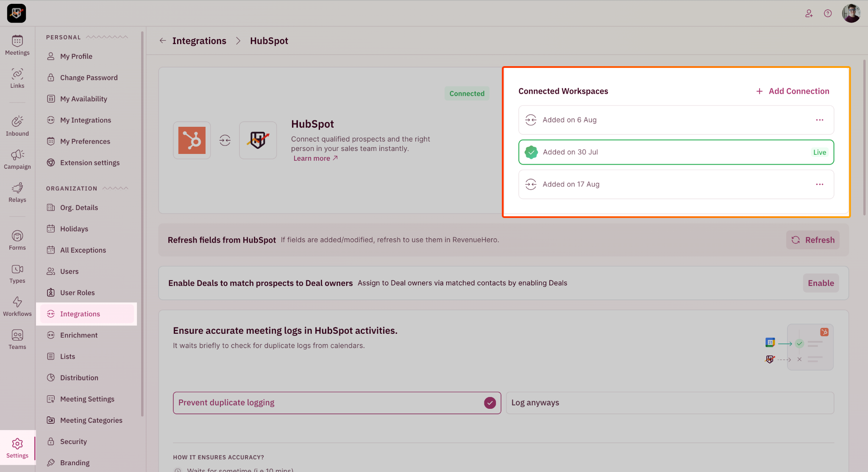Open options menu for Added on 17 Aug

(820, 184)
